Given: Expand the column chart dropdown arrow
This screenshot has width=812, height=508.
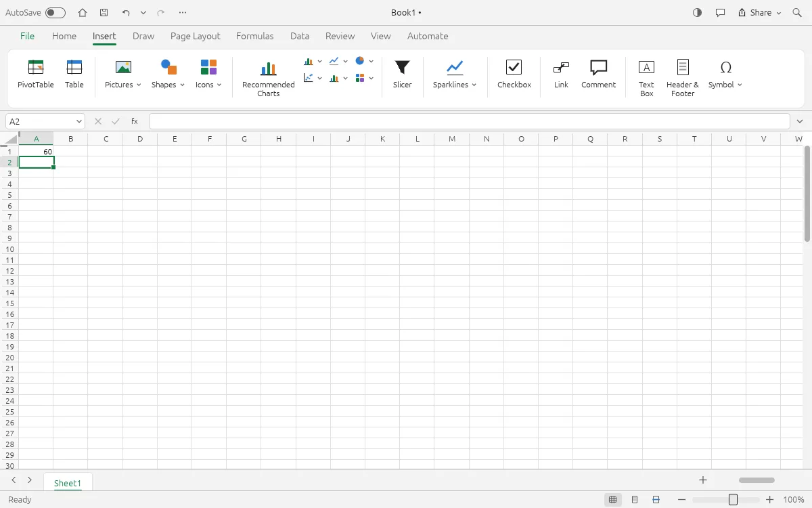Looking at the screenshot, I should [319, 61].
